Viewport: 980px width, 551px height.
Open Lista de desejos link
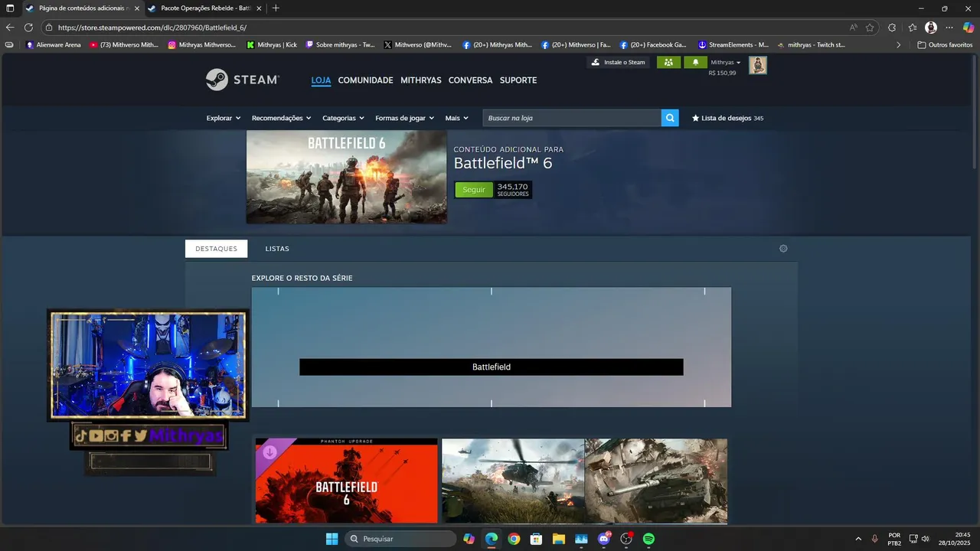pos(727,118)
